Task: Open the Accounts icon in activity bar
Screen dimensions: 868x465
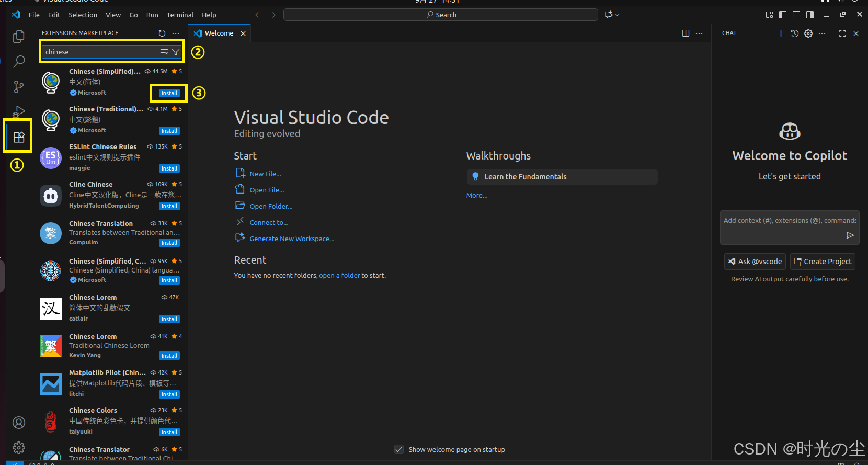Action: (x=19, y=423)
